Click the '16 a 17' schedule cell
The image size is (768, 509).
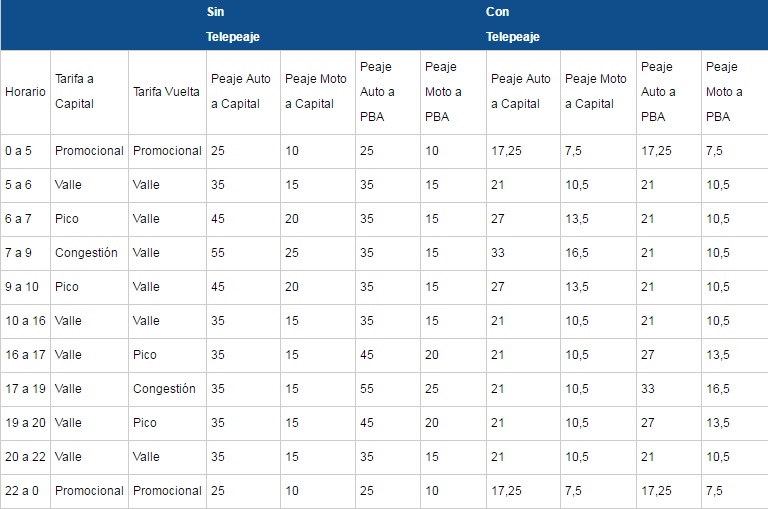point(25,355)
